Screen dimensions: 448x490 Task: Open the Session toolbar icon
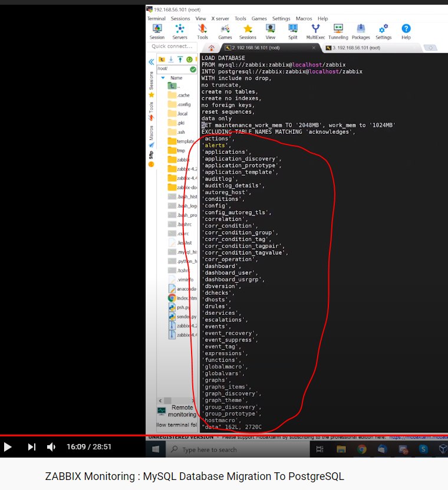point(157,32)
